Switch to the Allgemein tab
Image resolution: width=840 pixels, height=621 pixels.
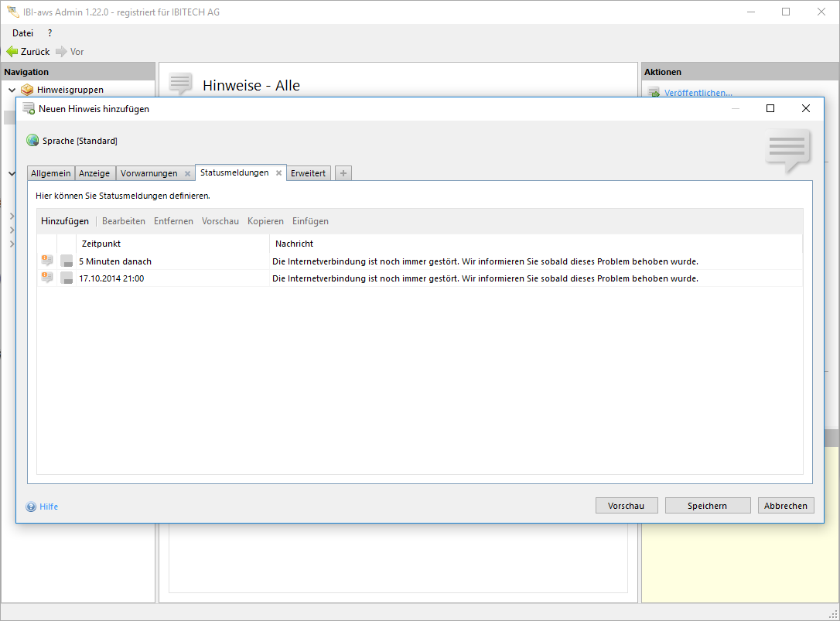coord(51,173)
